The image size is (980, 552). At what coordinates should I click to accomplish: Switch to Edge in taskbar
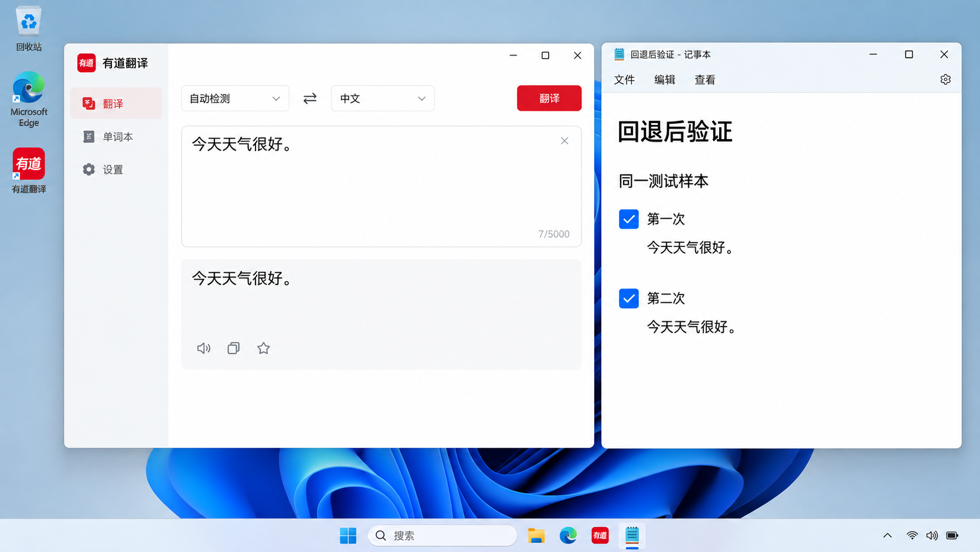568,536
